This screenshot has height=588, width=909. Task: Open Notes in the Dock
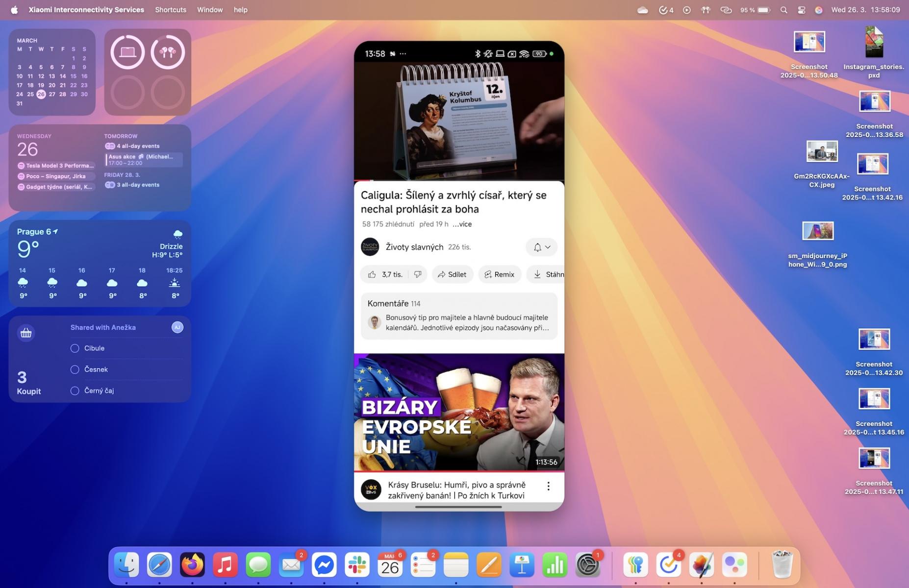point(456,565)
